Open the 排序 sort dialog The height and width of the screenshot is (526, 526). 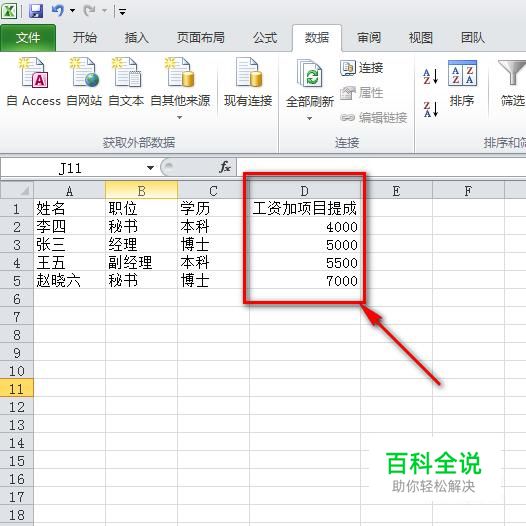coord(462,83)
